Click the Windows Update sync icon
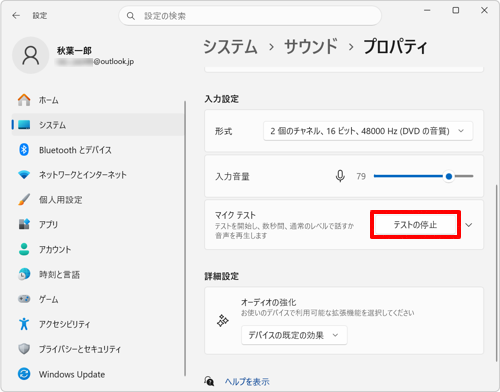 (24, 374)
